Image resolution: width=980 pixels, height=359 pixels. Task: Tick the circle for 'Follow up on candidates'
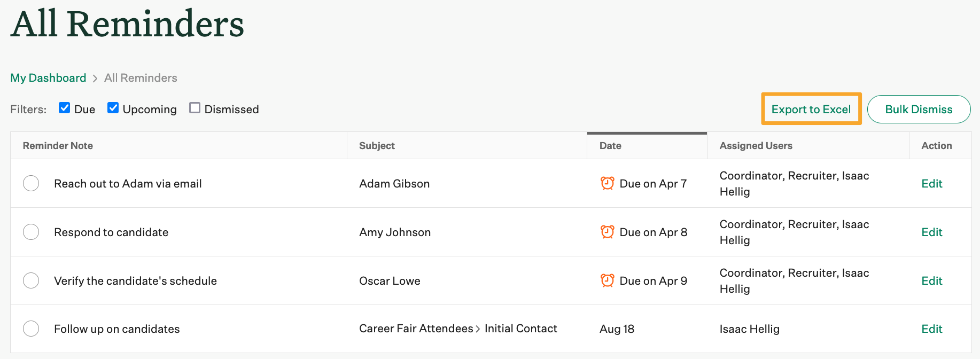pyautogui.click(x=31, y=329)
